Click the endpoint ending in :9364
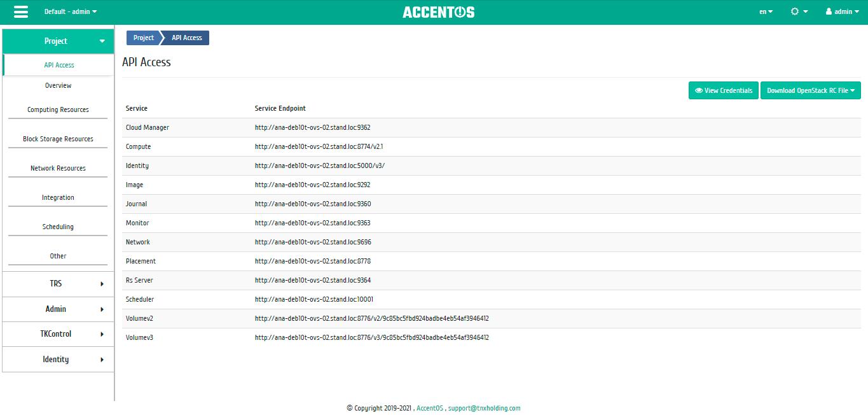This screenshot has width=868, height=415. 313,280
